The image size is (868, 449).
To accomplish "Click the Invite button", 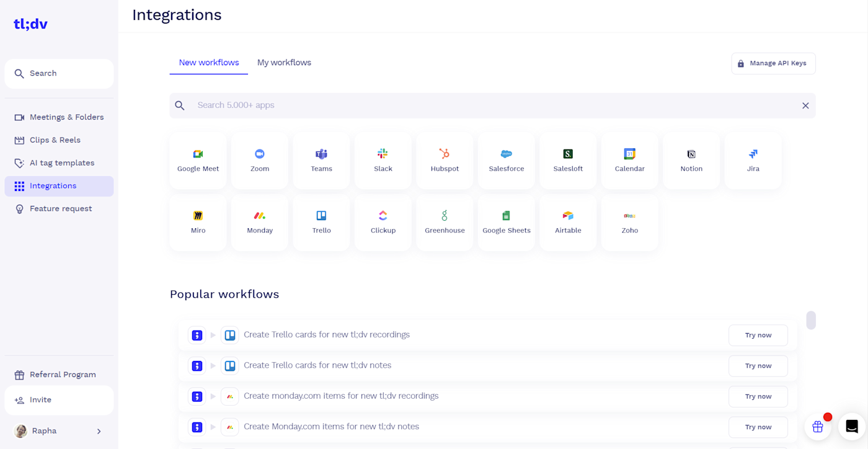I will point(59,400).
